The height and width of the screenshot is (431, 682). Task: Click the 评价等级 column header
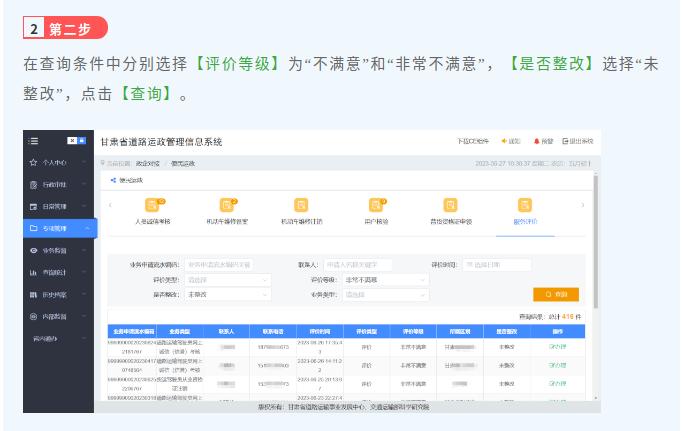pyautogui.click(x=413, y=331)
